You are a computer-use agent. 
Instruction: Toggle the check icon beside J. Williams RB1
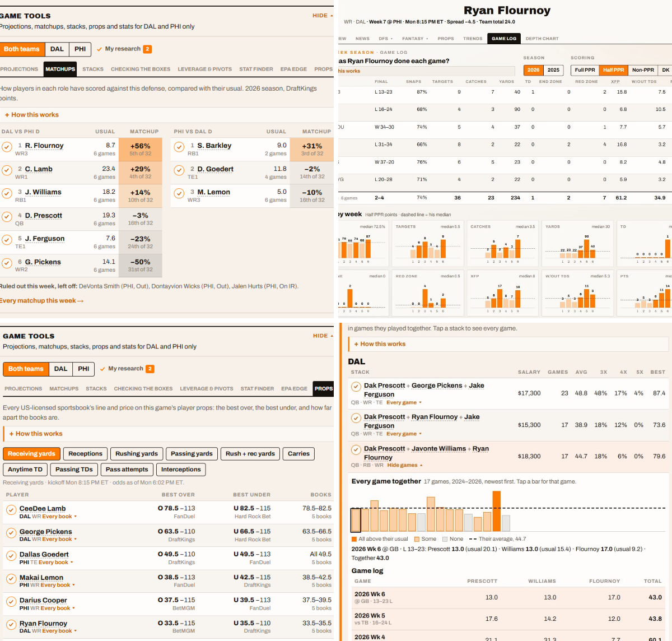7,193
